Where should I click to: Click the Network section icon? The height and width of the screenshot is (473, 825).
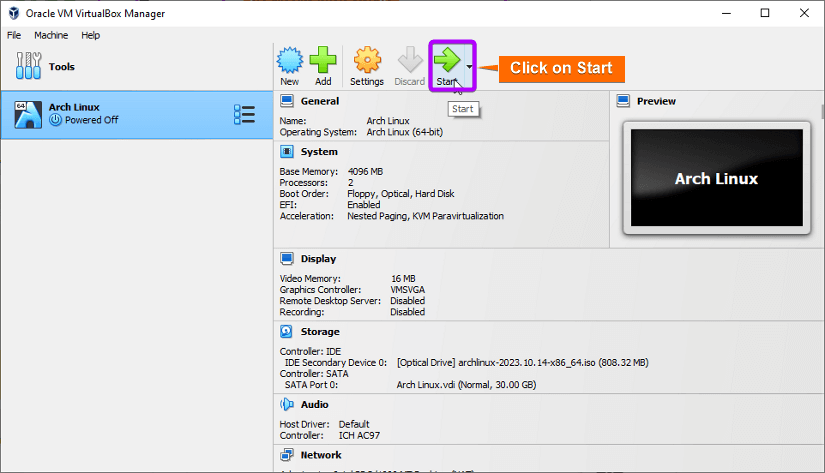(x=287, y=455)
